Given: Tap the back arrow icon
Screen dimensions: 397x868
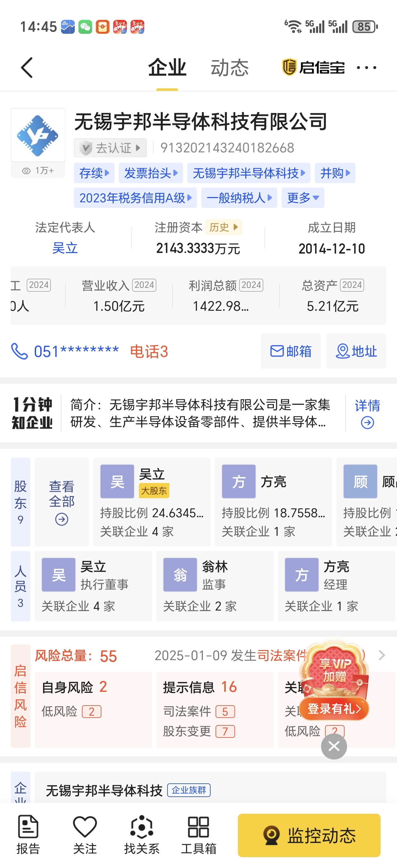Looking at the screenshot, I should coord(27,67).
